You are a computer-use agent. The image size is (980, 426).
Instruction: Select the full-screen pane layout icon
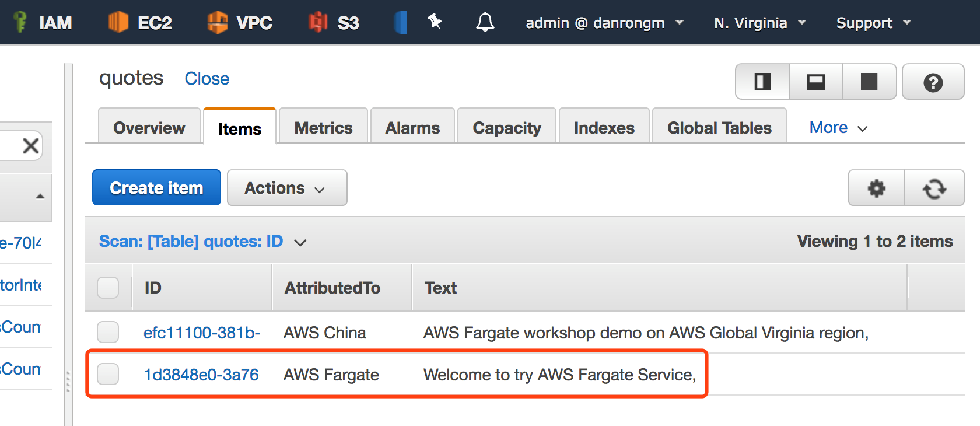point(869,82)
